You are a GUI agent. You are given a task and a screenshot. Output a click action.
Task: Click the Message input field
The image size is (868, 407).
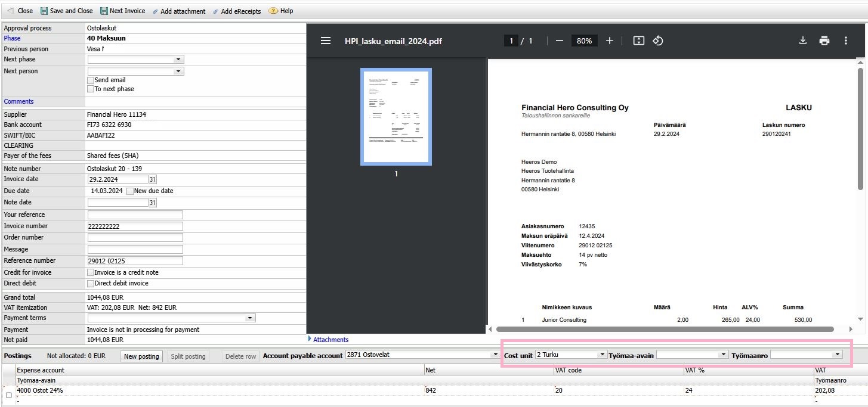[x=135, y=249]
